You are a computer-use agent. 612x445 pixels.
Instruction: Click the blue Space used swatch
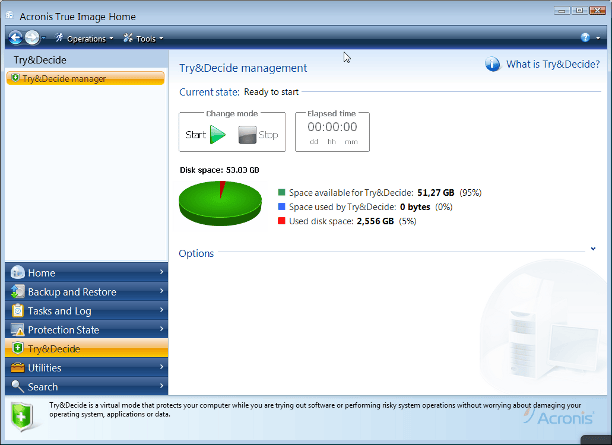point(281,206)
